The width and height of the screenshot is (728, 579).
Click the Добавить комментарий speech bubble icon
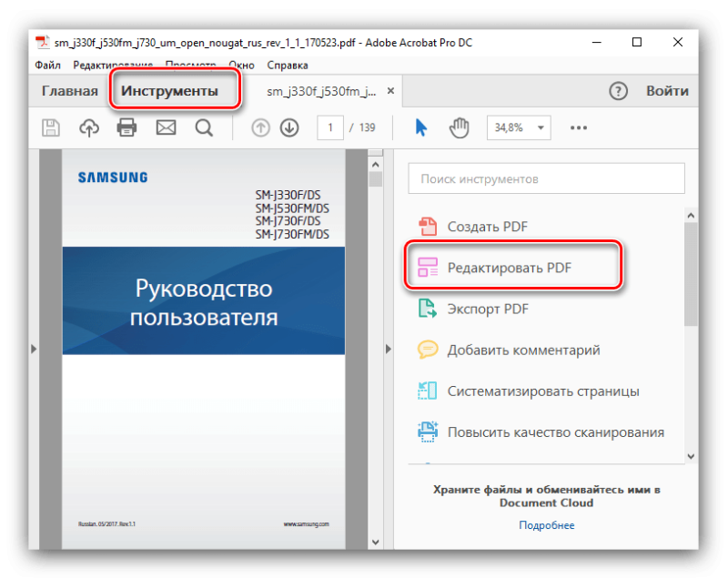pyautogui.click(x=428, y=350)
